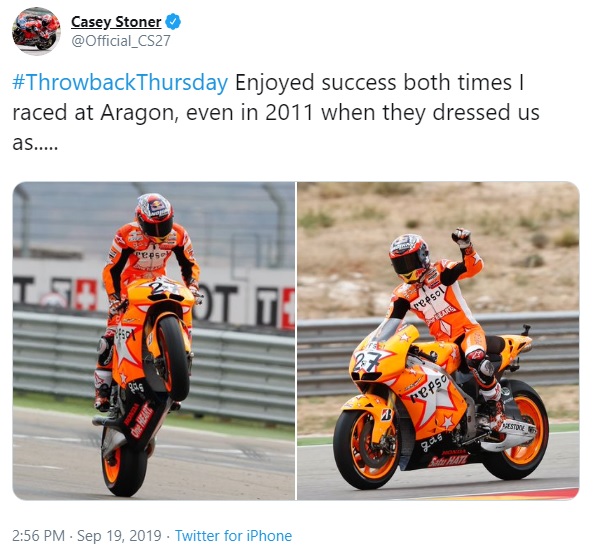Open the left wheelie photo
594x556 pixels.
153,341
